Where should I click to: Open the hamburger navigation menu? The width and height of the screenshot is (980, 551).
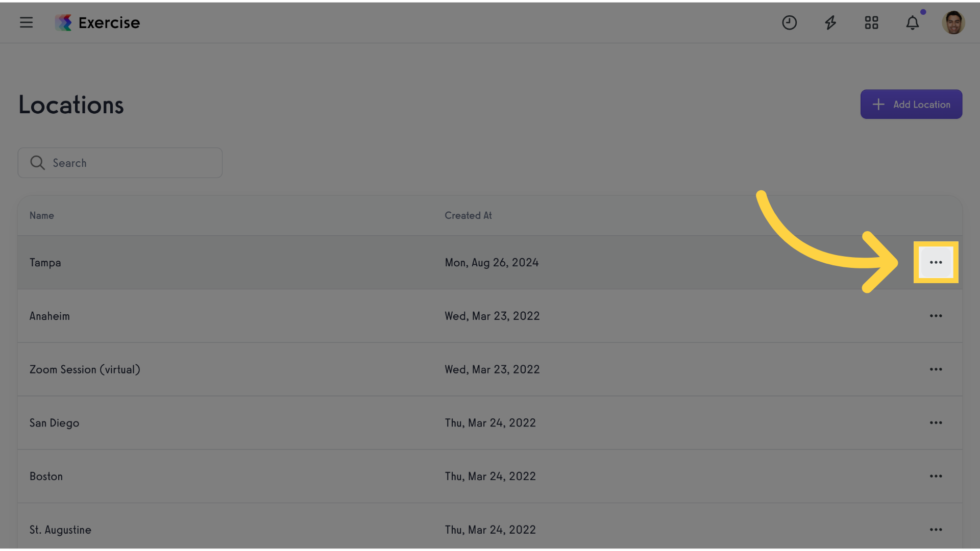[26, 22]
